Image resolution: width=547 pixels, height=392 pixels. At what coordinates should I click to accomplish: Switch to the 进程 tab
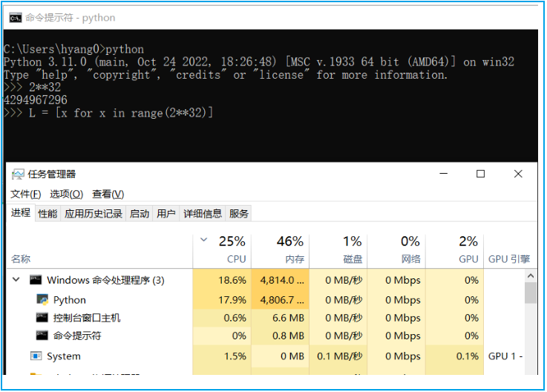(21, 212)
